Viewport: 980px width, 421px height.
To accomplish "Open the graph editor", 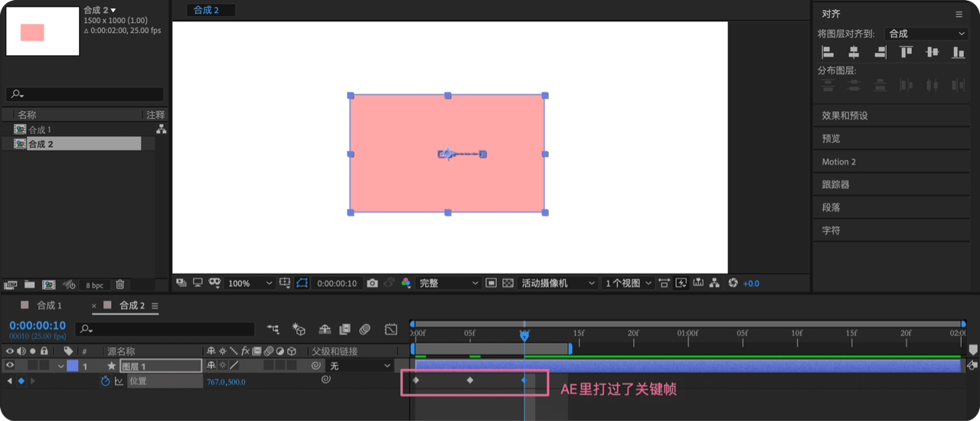I will pos(391,329).
